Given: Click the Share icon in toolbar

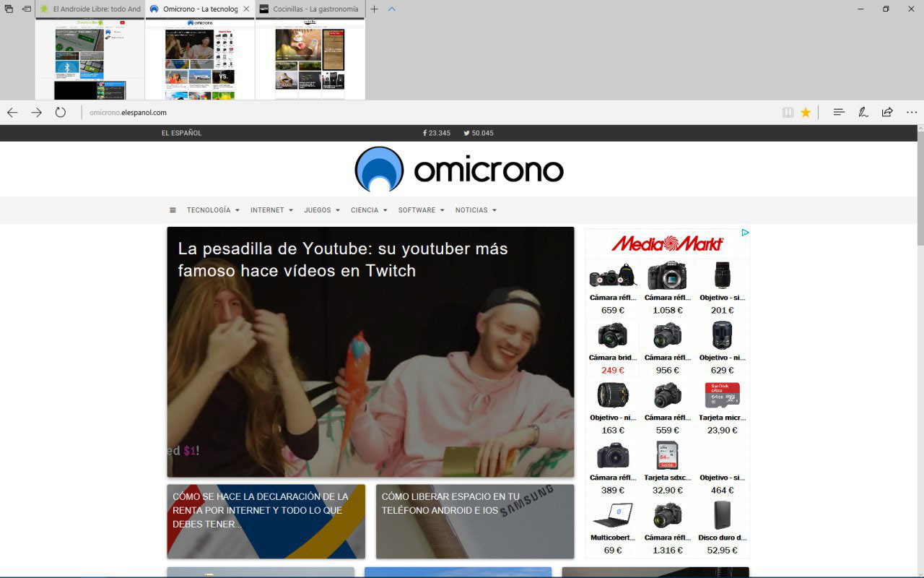Looking at the screenshot, I should pos(887,112).
